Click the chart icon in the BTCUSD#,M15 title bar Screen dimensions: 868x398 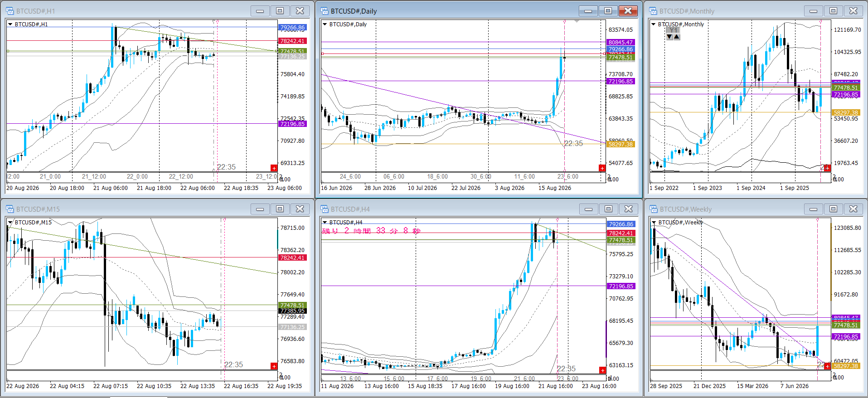click(x=10, y=209)
